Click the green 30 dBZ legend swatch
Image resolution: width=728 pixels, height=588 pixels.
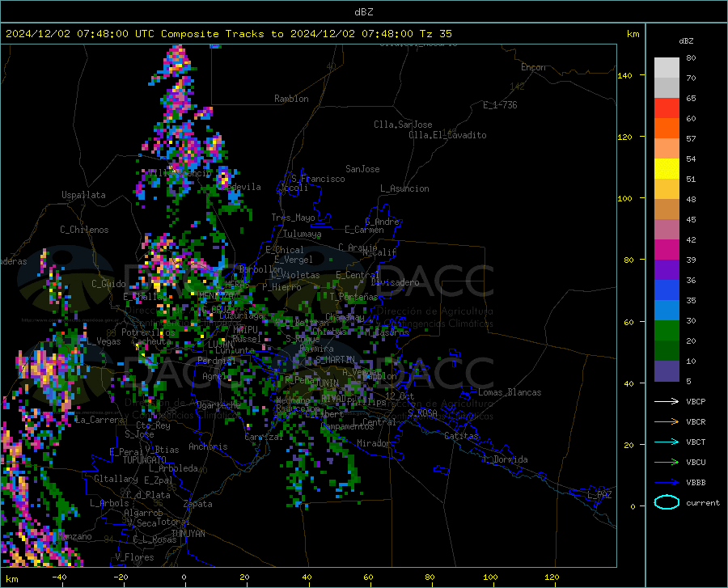[667, 331]
